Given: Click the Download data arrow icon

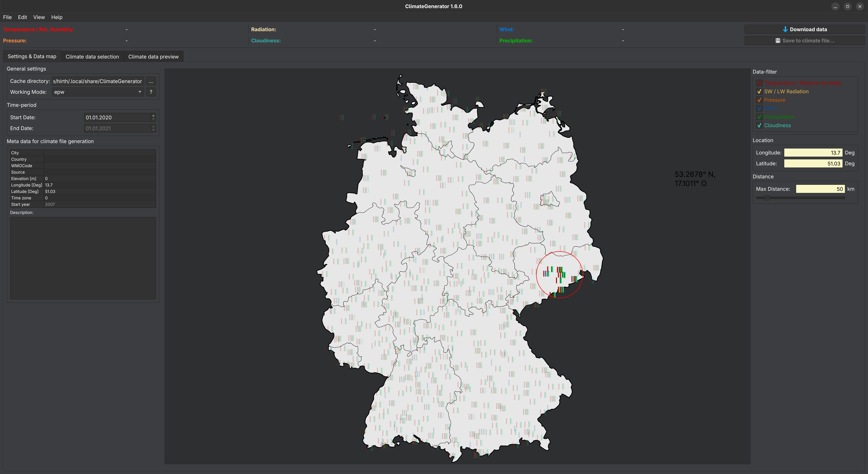Looking at the screenshot, I should (785, 29).
